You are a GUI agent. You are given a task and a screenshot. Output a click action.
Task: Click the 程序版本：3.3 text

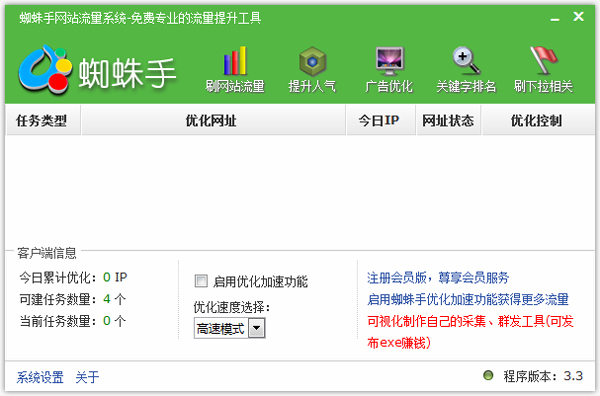point(543,376)
